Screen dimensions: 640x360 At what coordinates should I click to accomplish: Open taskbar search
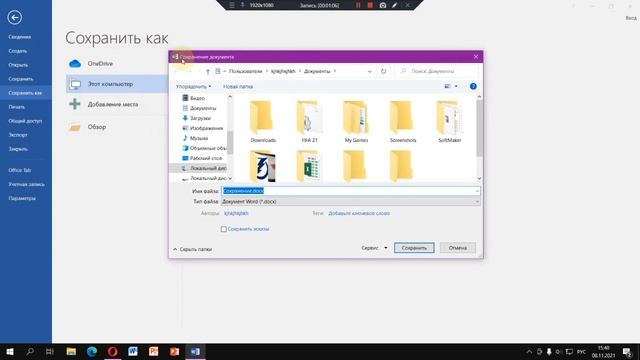30,351
